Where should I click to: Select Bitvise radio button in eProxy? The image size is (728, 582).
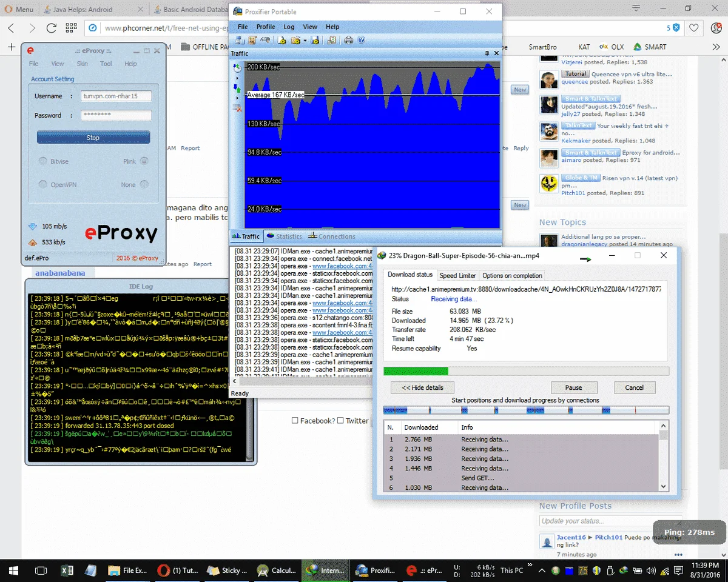43,161
